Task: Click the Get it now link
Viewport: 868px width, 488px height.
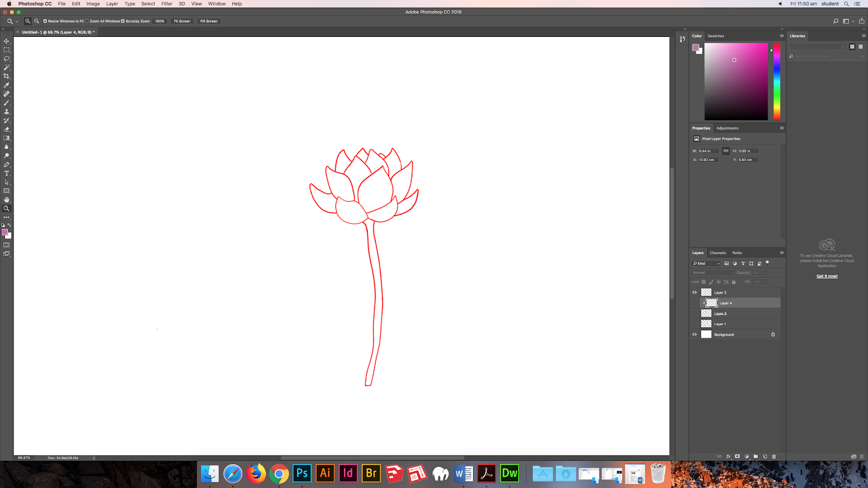Action: click(x=826, y=276)
